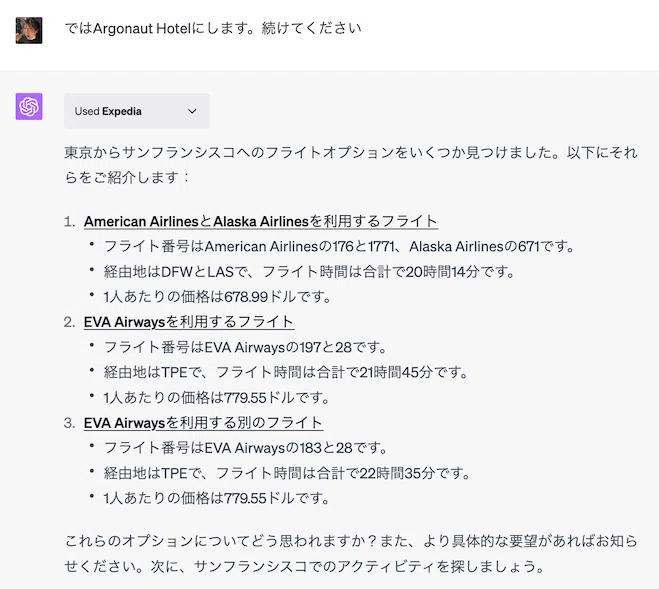Click the user profile avatar
659x589 pixels.
click(29, 30)
